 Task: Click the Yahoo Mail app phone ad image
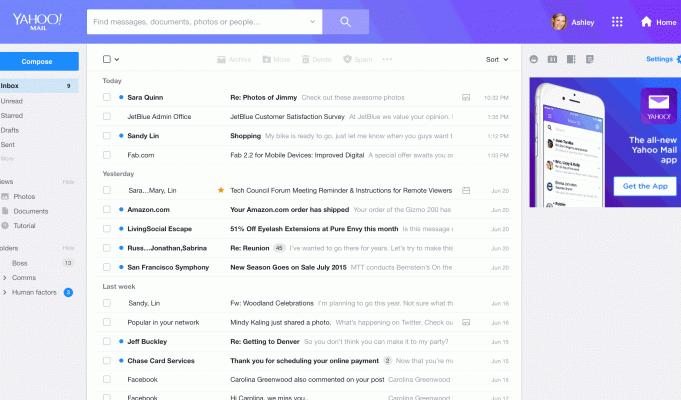[605, 142]
